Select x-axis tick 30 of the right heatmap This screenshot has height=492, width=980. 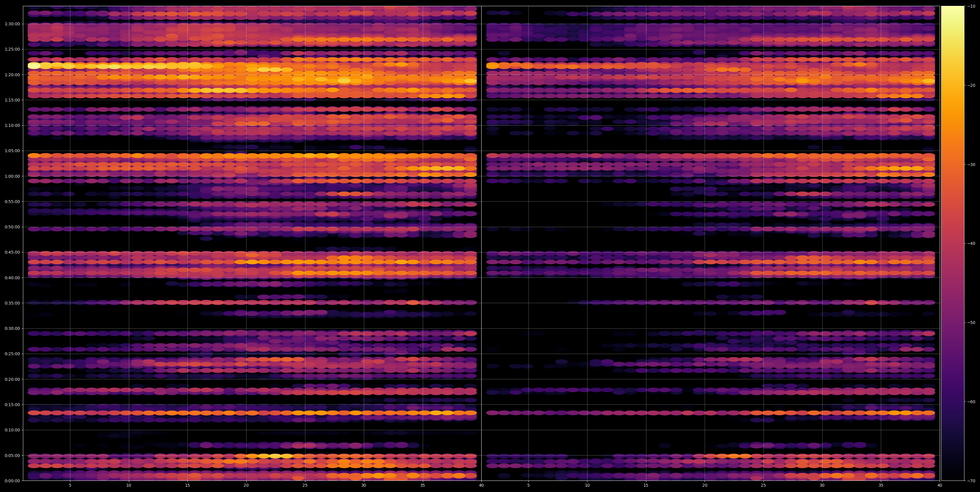[x=822, y=486]
